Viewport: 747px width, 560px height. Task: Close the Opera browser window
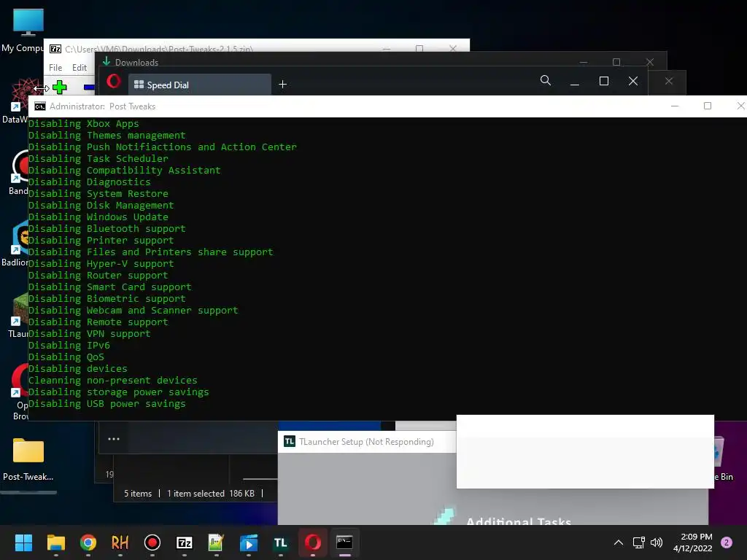632,81
